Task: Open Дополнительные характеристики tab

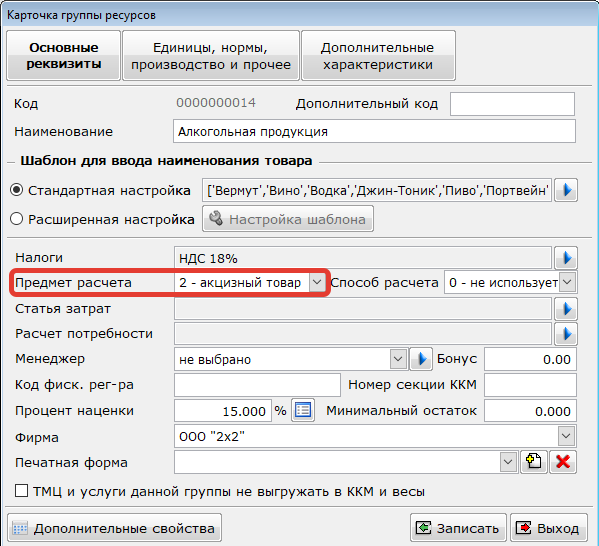Action: point(378,56)
